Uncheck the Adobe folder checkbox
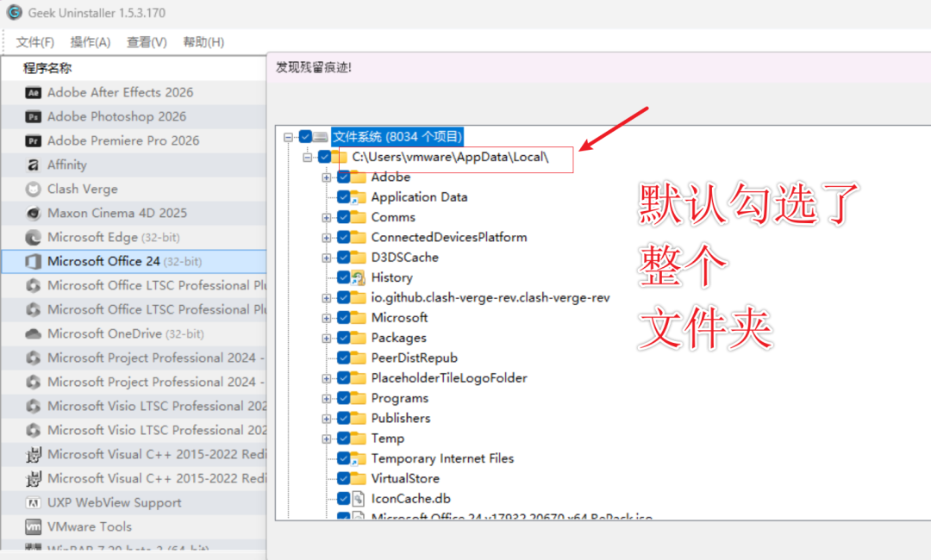Image resolution: width=931 pixels, height=560 pixels. [343, 177]
